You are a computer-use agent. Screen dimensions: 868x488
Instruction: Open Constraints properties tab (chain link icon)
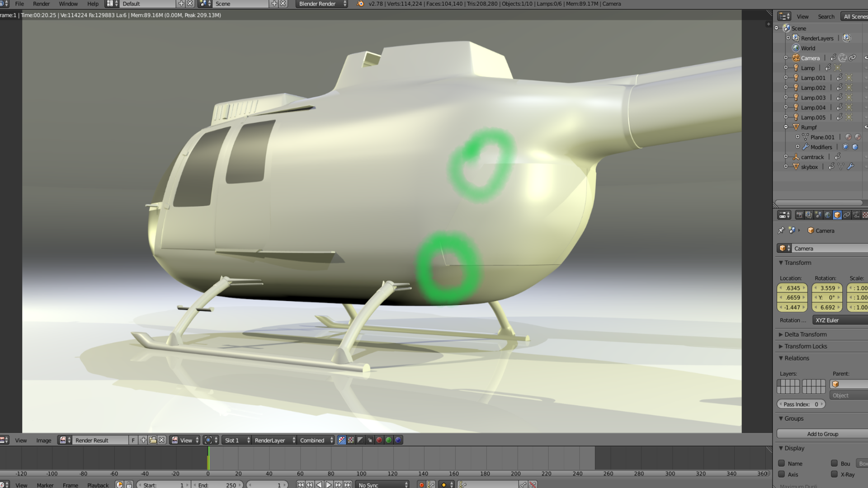coord(847,215)
